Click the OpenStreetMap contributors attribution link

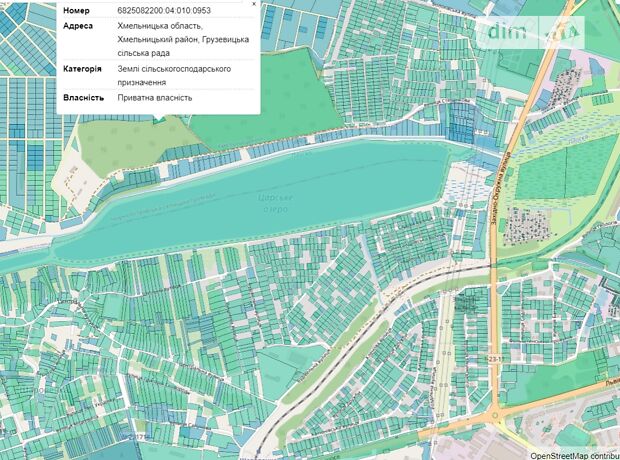point(574,454)
